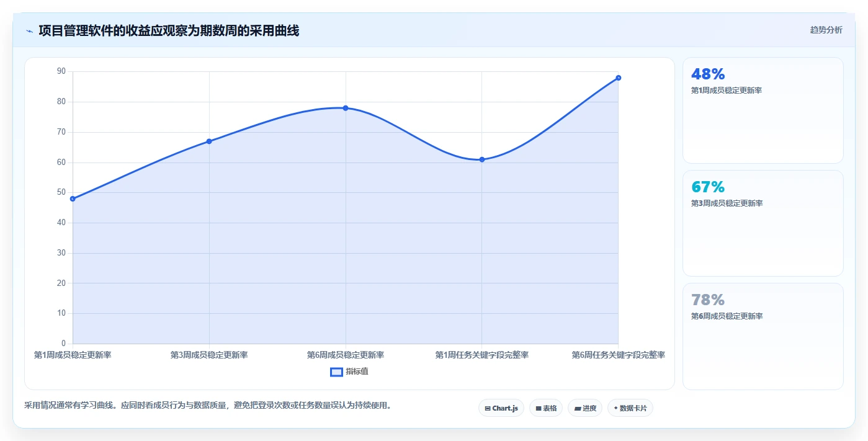This screenshot has height=441, width=868.
Task: Click the 进度 tag
Action: (585, 408)
